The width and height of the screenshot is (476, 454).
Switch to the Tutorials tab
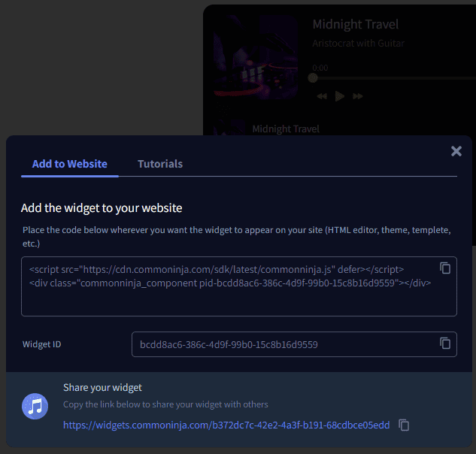pos(160,164)
